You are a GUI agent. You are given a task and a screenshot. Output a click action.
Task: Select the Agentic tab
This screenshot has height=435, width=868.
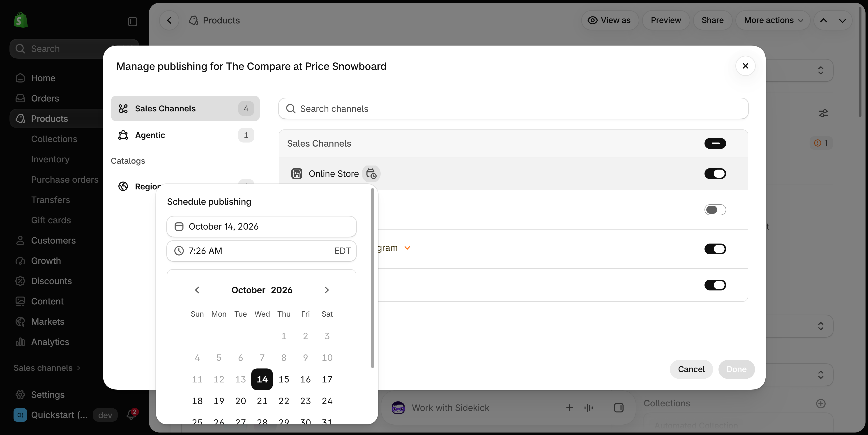[x=185, y=135]
